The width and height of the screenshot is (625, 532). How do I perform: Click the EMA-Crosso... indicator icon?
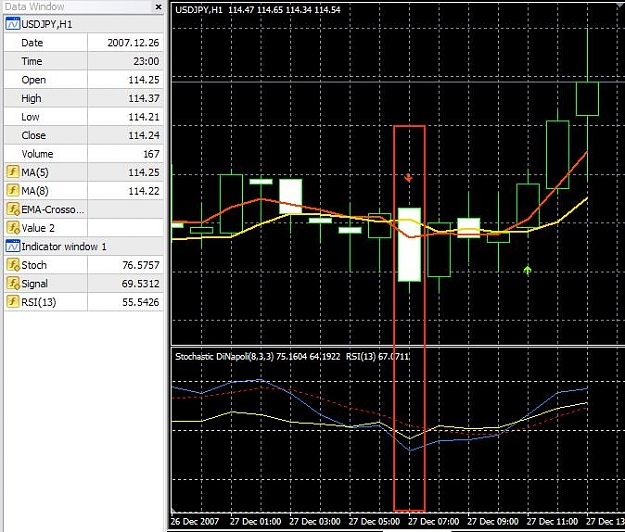[x=13, y=209]
